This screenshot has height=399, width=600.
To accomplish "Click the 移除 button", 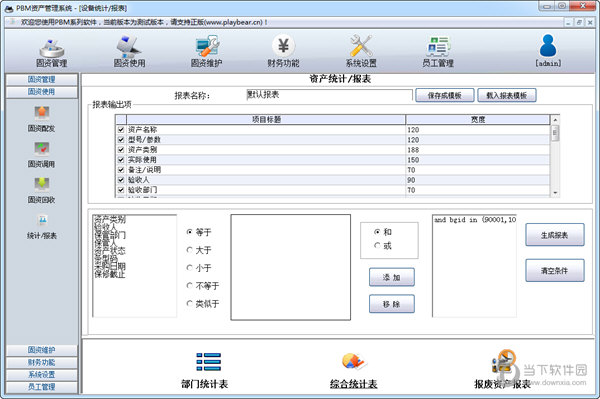I will 391,304.
